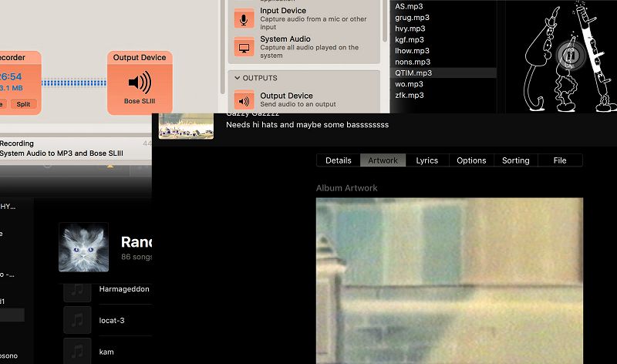Collapse the OUTPUTS section
This screenshot has height=364, width=617.
coord(235,78)
